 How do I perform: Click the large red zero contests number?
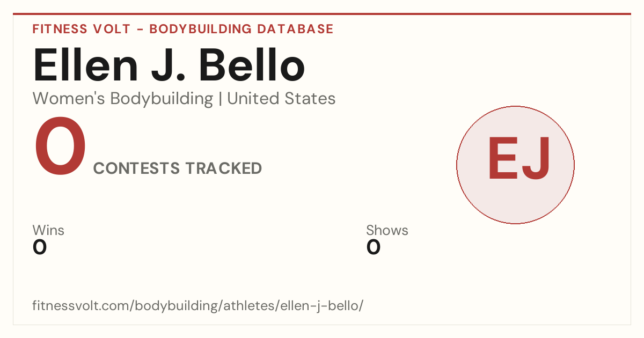click(x=60, y=148)
